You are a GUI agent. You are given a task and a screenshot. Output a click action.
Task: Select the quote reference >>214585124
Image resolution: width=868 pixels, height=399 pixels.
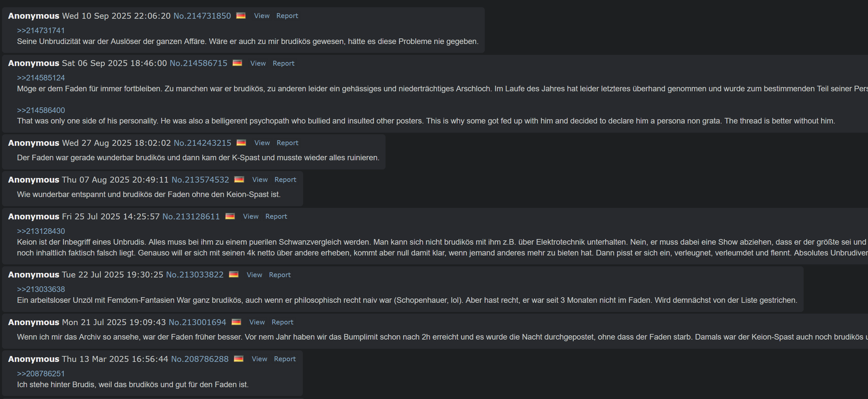click(41, 78)
